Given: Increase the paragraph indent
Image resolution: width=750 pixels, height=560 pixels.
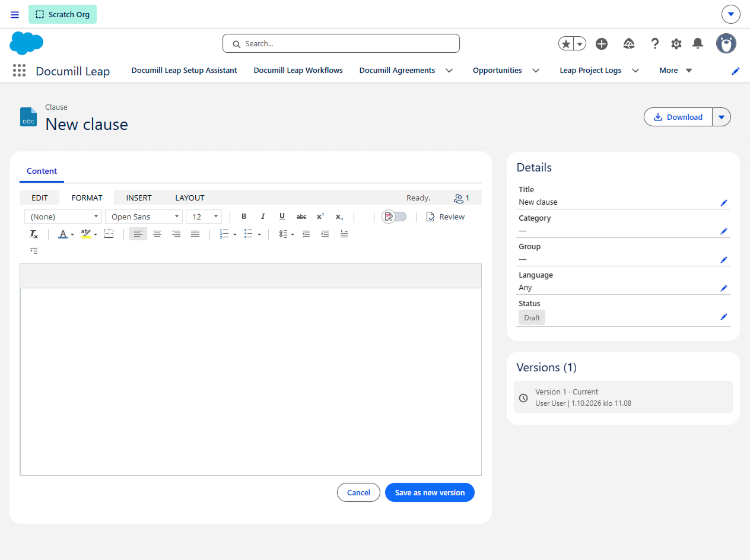Looking at the screenshot, I should 325,234.
